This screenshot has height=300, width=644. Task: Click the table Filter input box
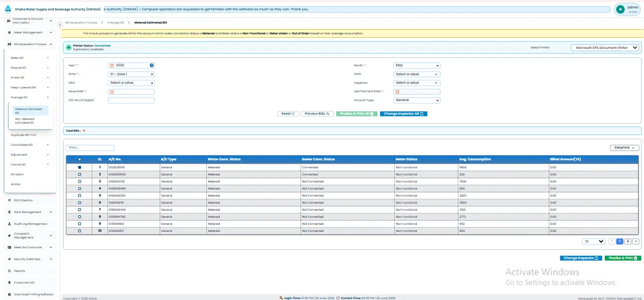click(x=90, y=148)
